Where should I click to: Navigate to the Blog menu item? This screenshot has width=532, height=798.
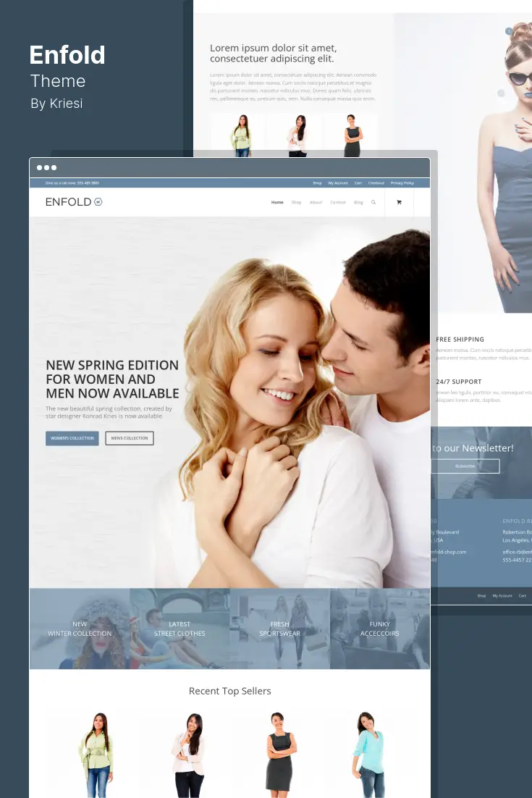coord(358,202)
